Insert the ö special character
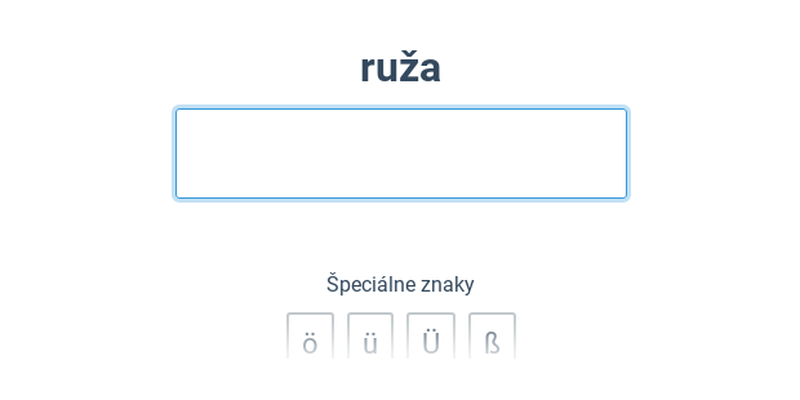 (x=310, y=336)
